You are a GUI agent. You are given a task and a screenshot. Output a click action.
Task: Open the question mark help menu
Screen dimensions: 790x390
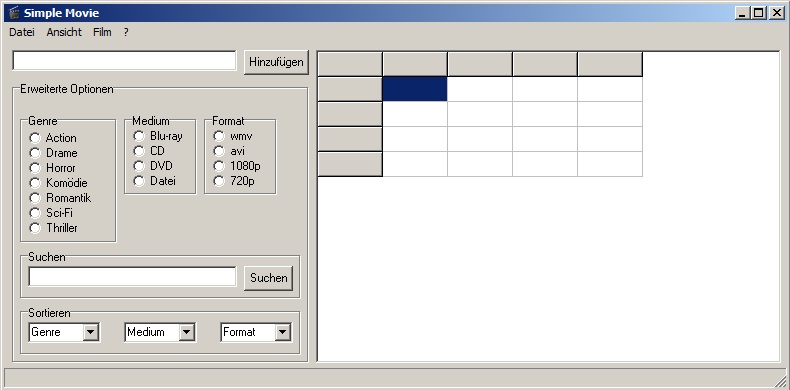(x=126, y=32)
